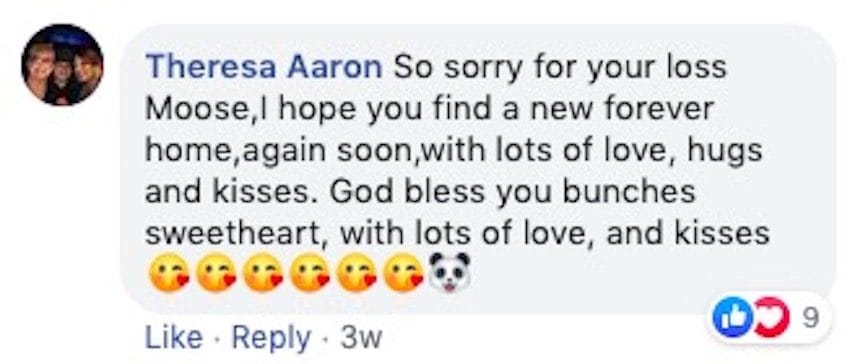Open Theresa Aaron's profile picture
Image resolution: width=850 pixels, height=364 pixels.
coord(62,65)
